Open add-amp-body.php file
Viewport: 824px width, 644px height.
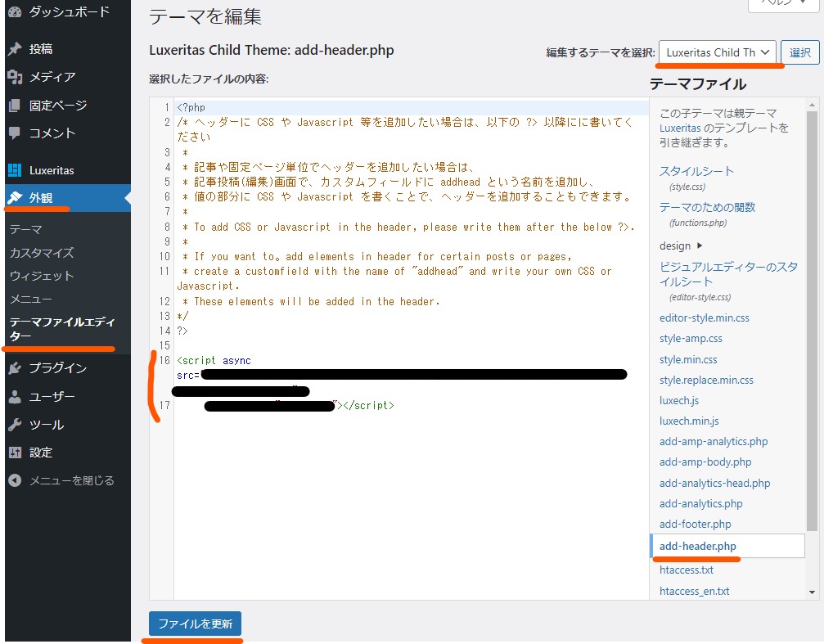click(705, 462)
